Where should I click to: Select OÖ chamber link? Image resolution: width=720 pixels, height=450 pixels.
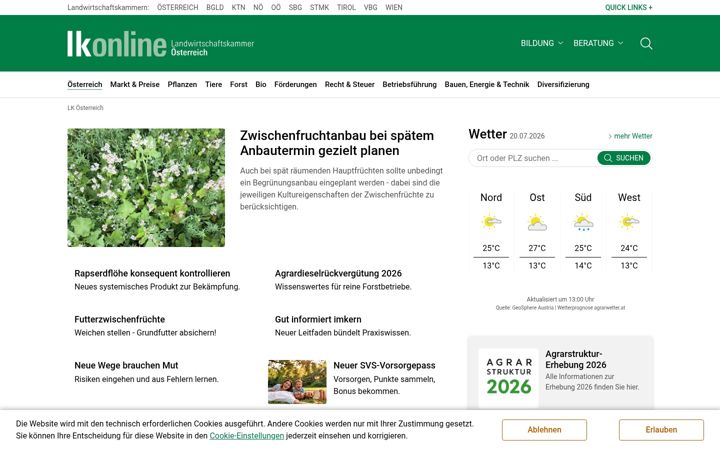pyautogui.click(x=276, y=7)
